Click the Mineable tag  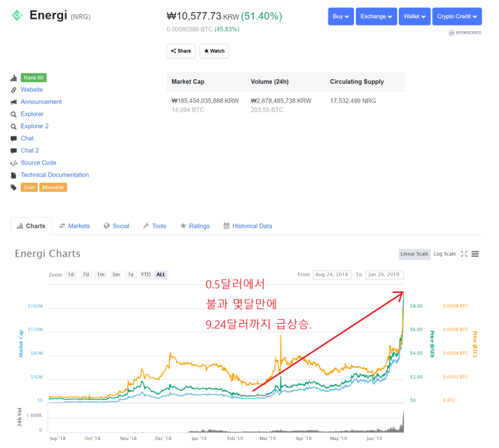tap(53, 187)
